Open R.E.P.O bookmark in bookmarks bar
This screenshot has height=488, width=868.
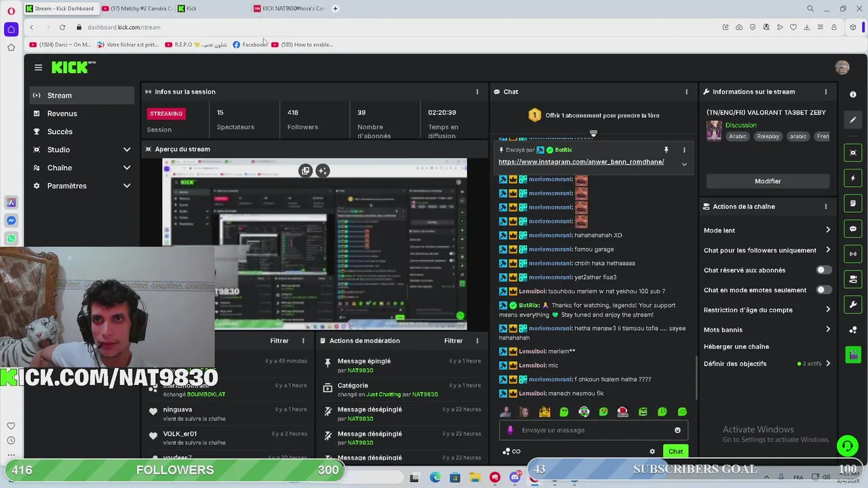[x=196, y=45]
